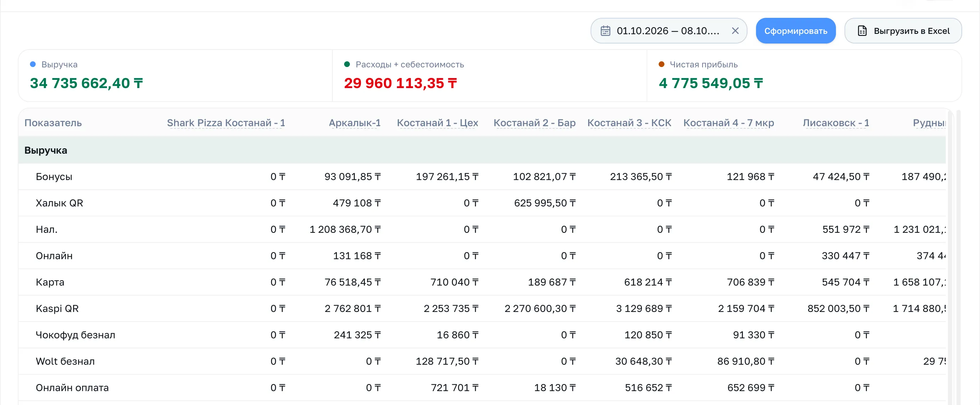Viewport: 980px width, 405px height.
Task: Click the net profit 4 775 549,05 ₸
Action: tap(711, 83)
